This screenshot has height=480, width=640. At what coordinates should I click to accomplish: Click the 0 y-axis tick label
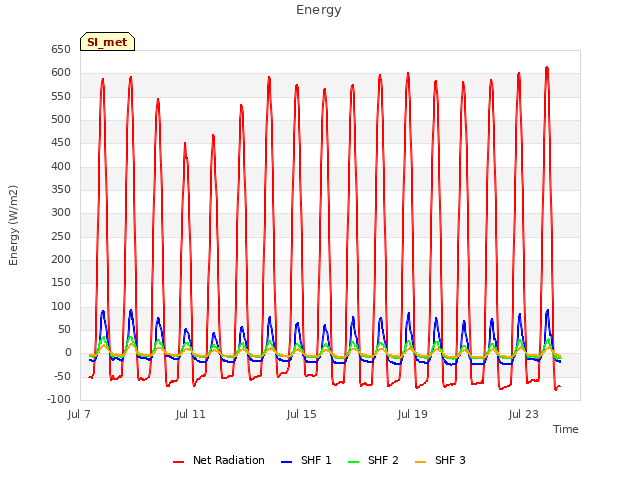point(68,353)
